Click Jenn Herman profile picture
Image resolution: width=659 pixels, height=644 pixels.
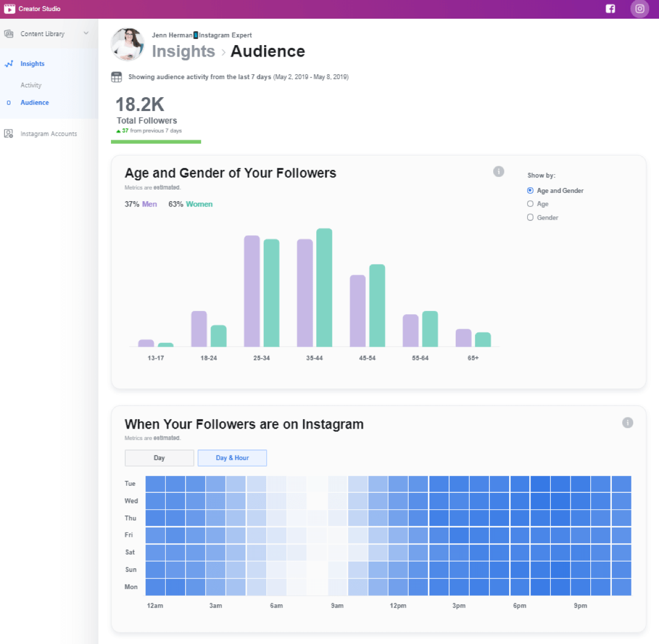coord(127,45)
